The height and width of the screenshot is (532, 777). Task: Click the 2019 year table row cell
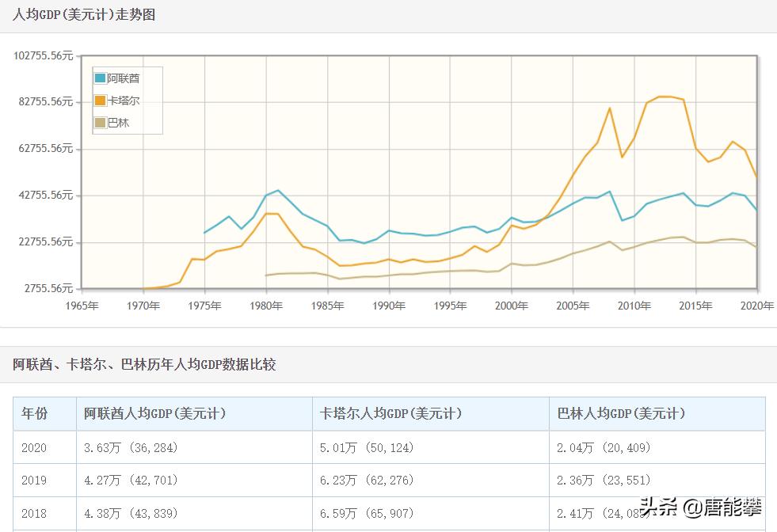click(35, 481)
